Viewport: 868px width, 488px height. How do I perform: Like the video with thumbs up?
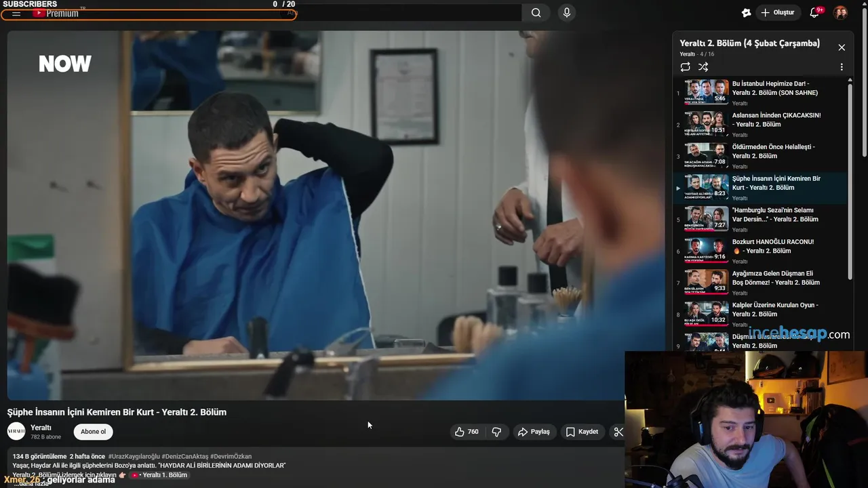[467, 432]
